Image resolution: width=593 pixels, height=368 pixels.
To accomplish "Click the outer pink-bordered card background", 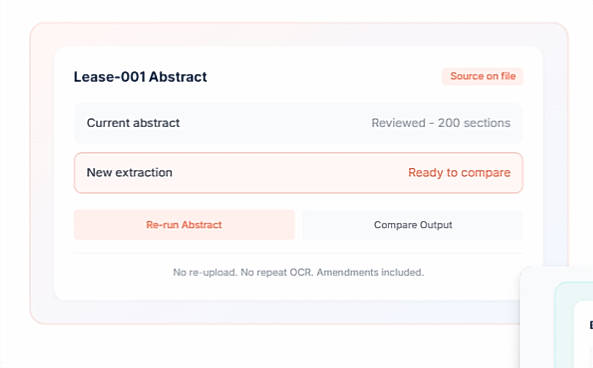I will click(x=42, y=174).
